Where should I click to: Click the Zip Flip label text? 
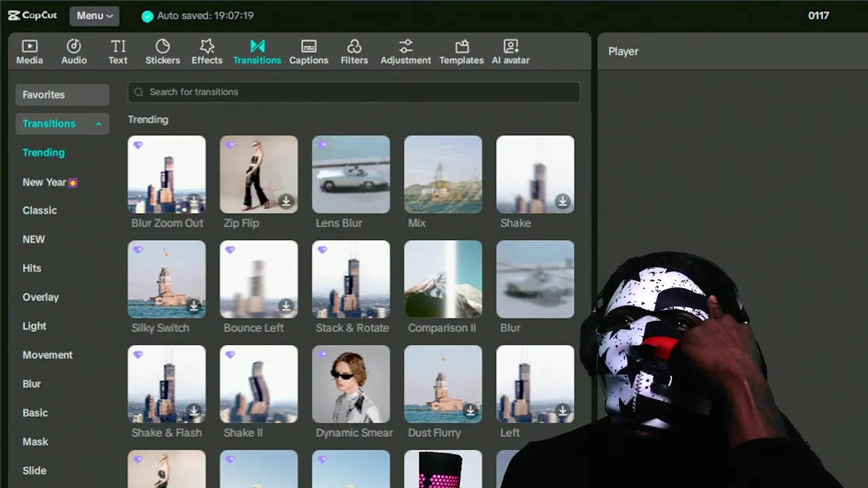click(241, 223)
